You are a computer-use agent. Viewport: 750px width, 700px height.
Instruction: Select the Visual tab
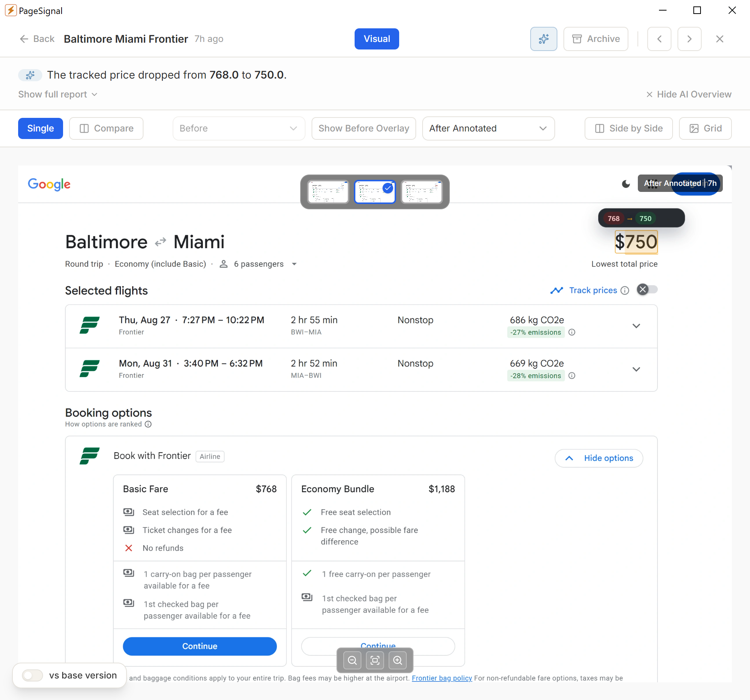pos(377,39)
